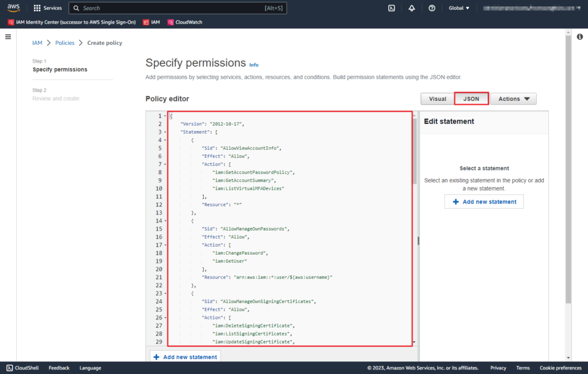588x374 pixels.
Task: Open the blurred account menu dropdown
Action: (x=532, y=8)
